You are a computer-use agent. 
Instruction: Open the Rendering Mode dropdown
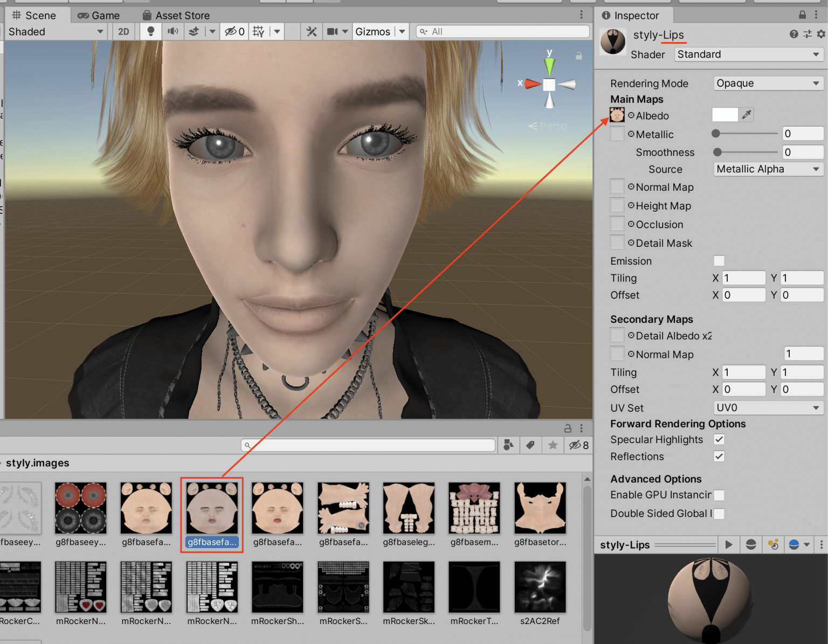point(768,83)
